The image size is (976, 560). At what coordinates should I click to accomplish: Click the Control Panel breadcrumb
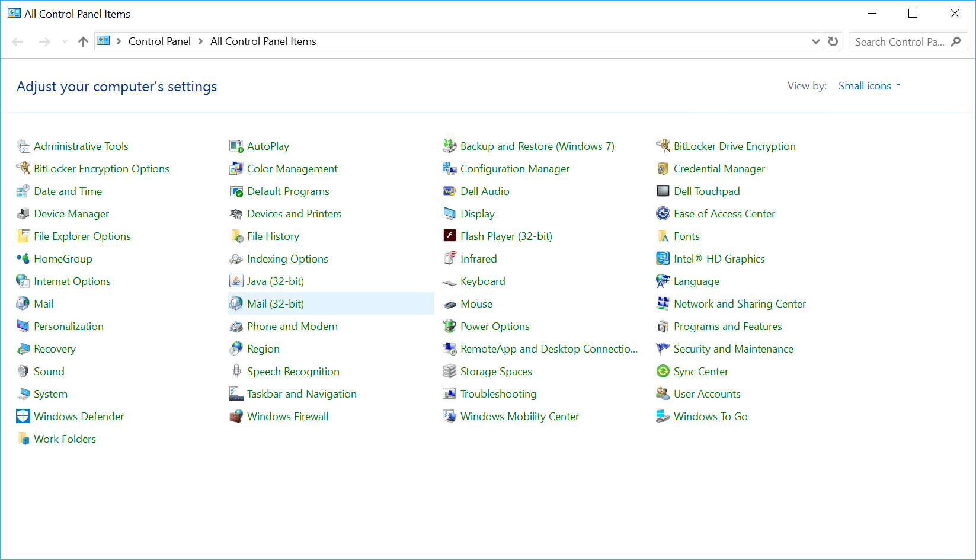(x=159, y=41)
